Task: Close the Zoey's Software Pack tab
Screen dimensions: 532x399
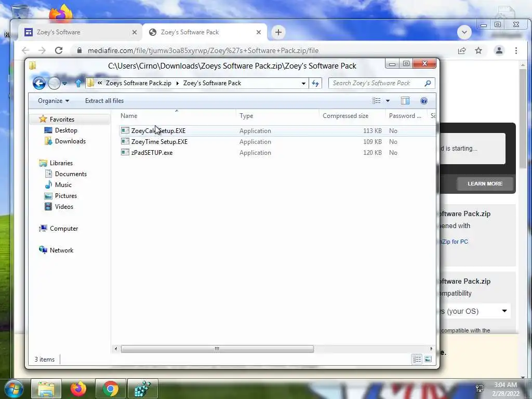Action: pos(259,32)
